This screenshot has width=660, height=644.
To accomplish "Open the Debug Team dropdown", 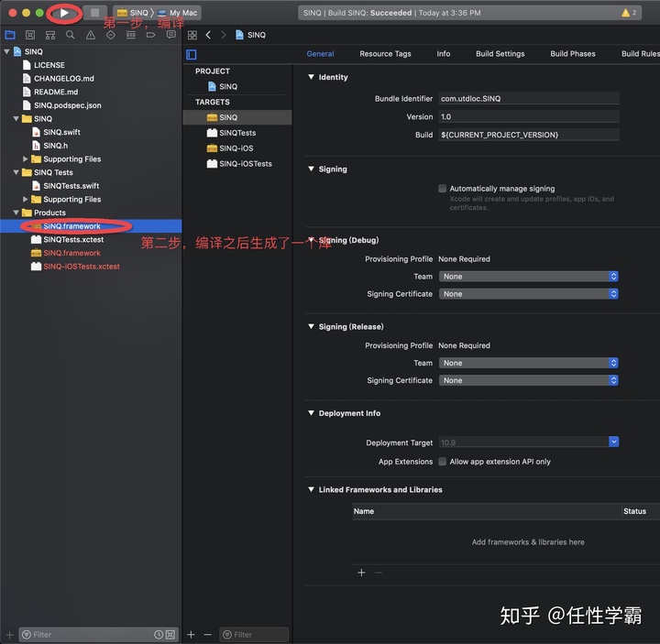I will tap(529, 277).
